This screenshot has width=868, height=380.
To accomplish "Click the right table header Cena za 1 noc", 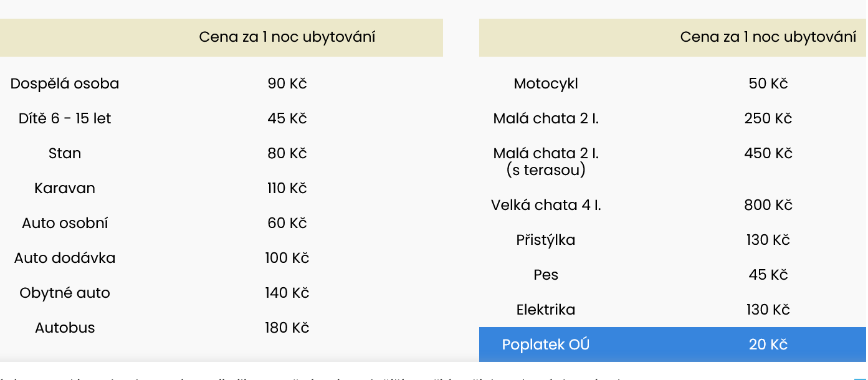I will click(768, 37).
